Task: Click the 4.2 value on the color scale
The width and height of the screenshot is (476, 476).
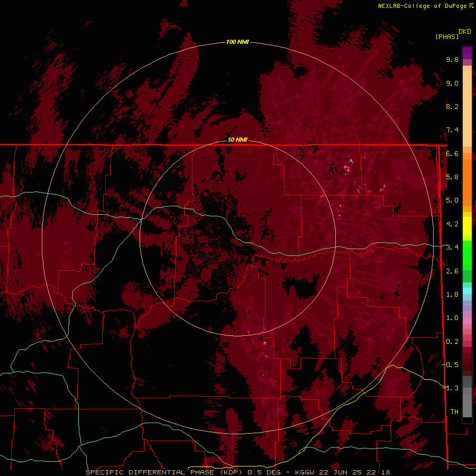Action: (x=452, y=224)
